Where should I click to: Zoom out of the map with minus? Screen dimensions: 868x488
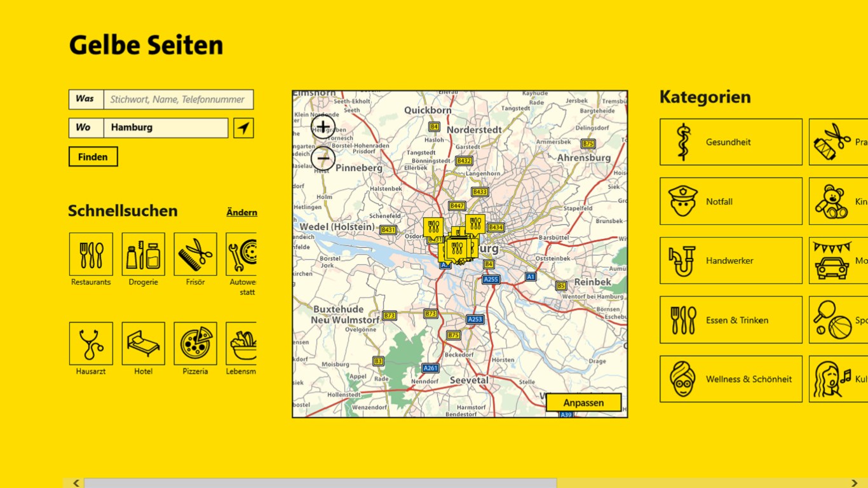coord(323,158)
